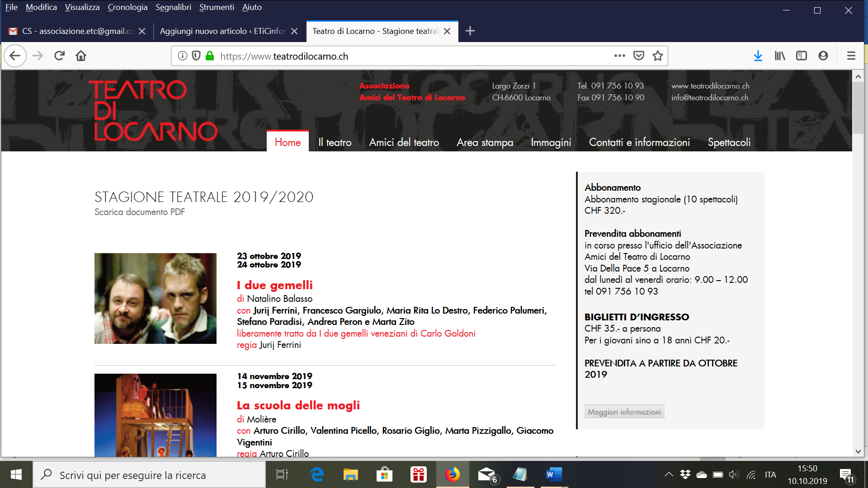Open the Library icon in toolbar
Image resolution: width=868 pixels, height=488 pixels.
[780, 56]
